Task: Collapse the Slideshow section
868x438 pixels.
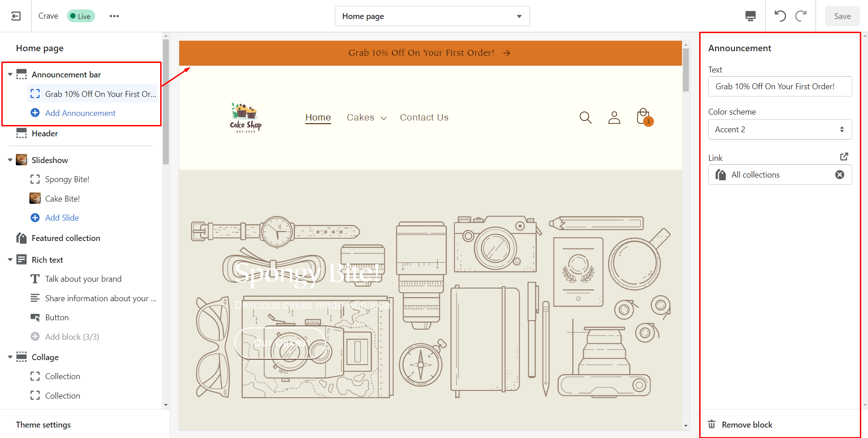Action: click(10, 160)
